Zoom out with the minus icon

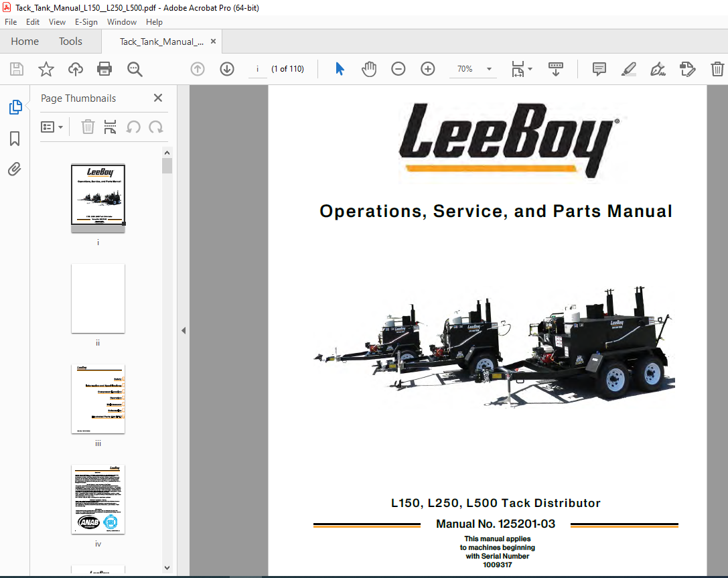(398, 69)
